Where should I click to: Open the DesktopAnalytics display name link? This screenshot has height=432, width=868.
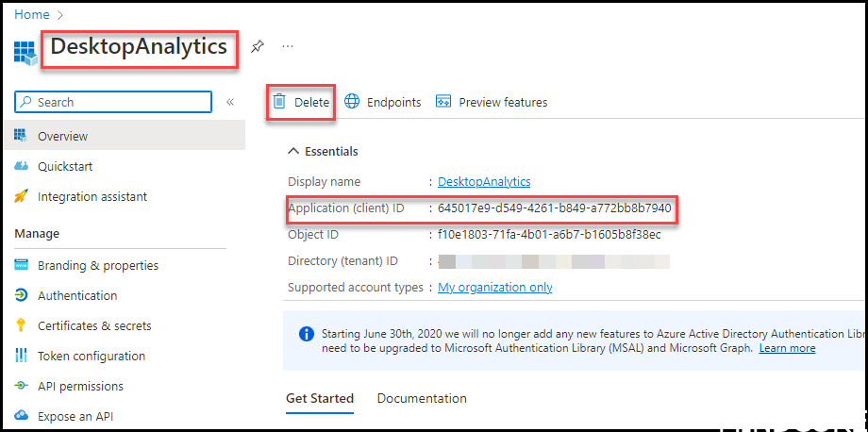click(484, 181)
